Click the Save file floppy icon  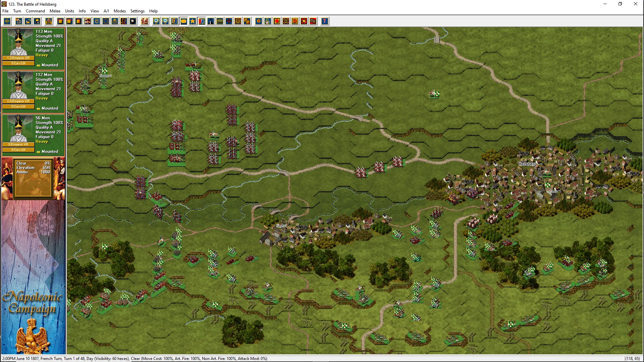tap(37, 21)
